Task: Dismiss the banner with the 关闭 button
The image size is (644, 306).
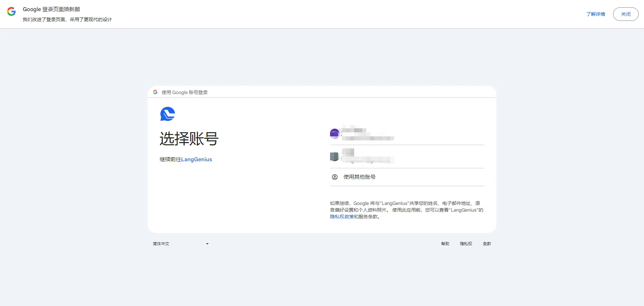Action: (x=626, y=14)
